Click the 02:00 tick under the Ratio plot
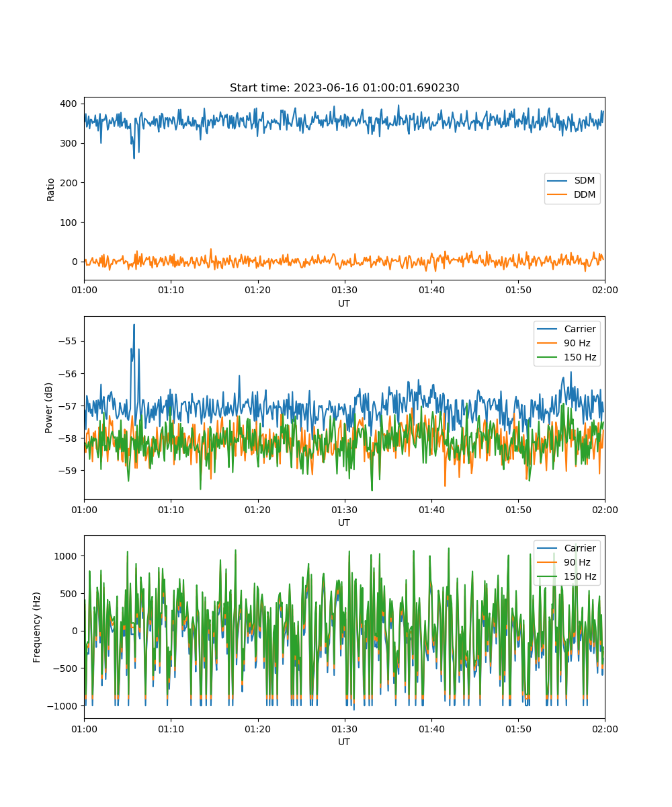The height and width of the screenshot is (807, 672). click(604, 290)
